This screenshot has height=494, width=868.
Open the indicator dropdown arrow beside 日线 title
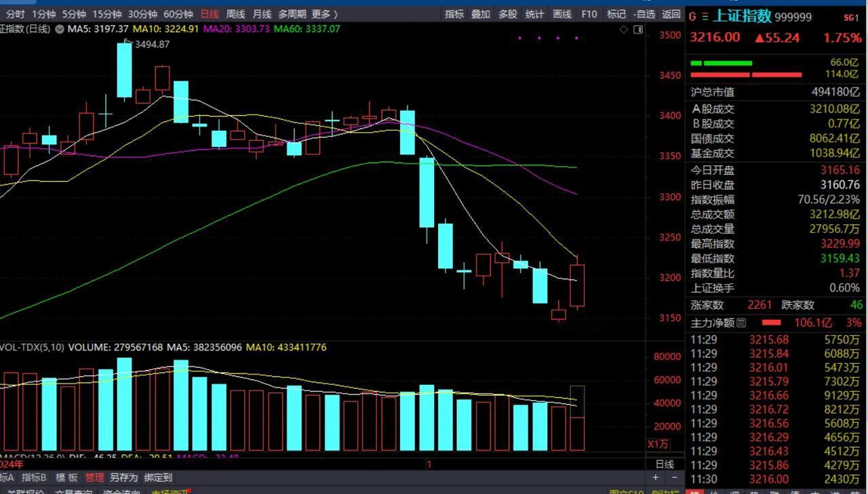point(60,29)
